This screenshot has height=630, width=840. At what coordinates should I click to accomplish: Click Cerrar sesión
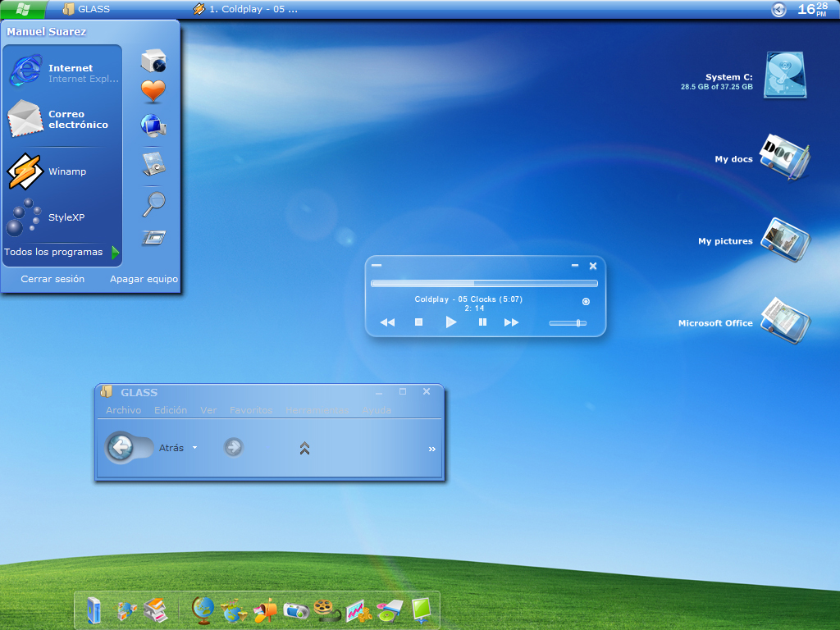click(52, 279)
